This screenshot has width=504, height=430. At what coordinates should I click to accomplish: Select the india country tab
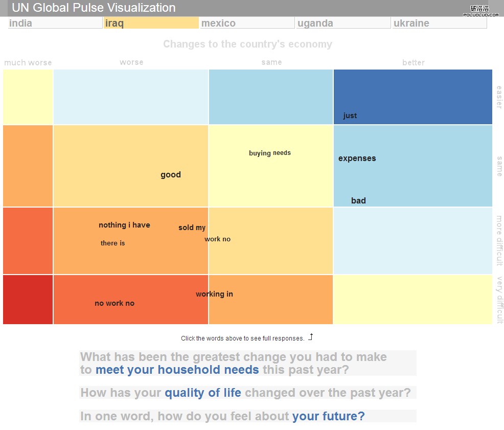click(55, 23)
